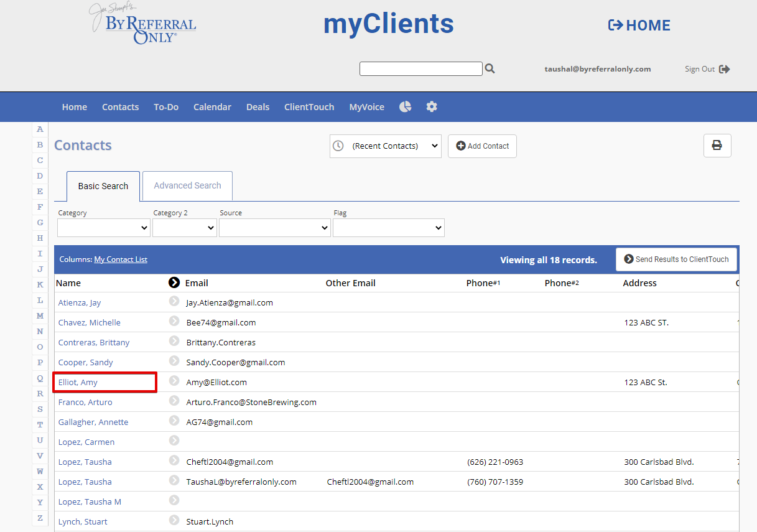Click the Phone#1 column header
Screen dimensions: 757x532
(483, 283)
